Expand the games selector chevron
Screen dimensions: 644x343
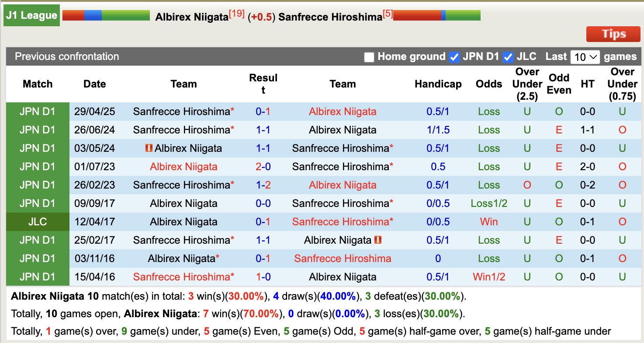pyautogui.click(x=592, y=56)
